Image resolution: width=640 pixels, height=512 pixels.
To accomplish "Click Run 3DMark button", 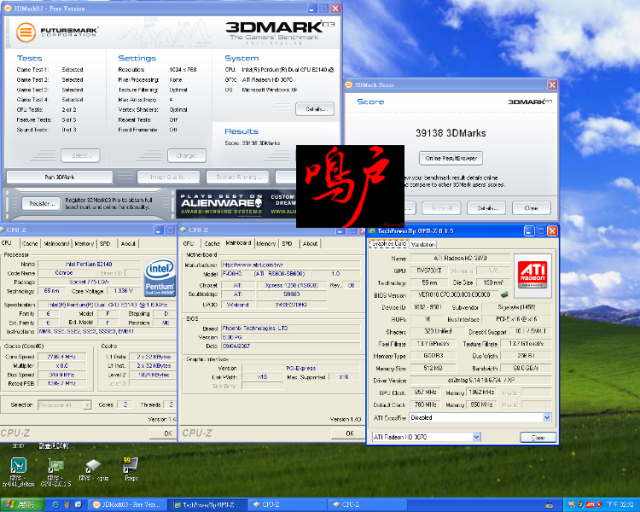I will 60,177.
